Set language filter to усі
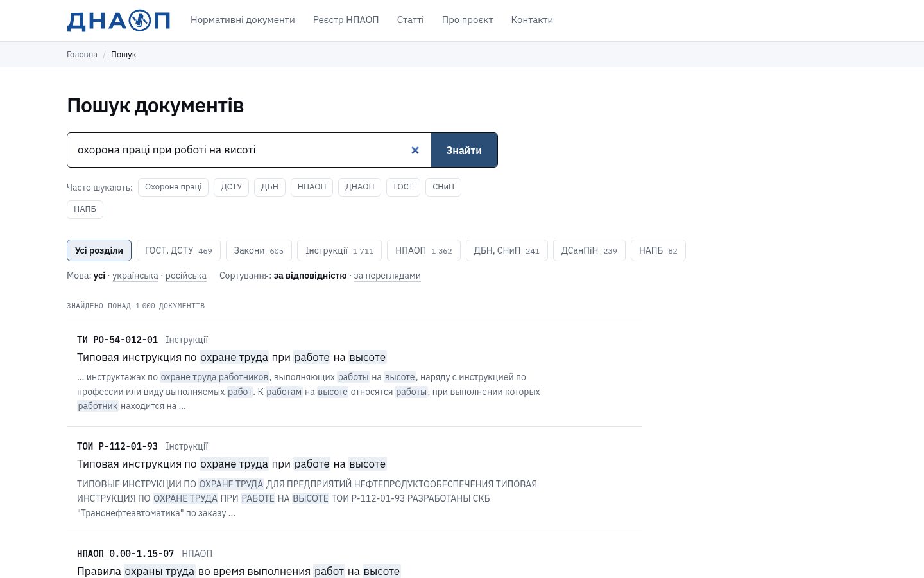 pos(99,276)
